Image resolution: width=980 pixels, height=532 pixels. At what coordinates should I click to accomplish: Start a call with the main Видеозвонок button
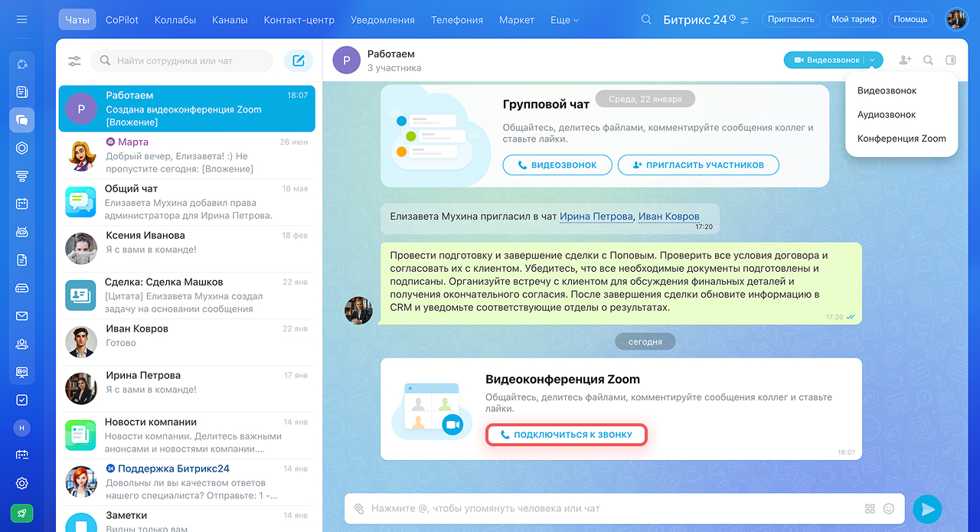[826, 60]
